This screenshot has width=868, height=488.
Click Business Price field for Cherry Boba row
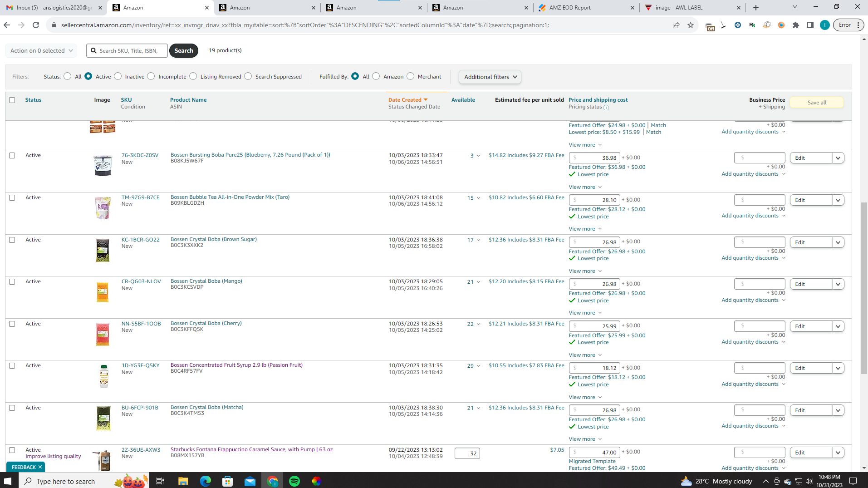click(760, 326)
